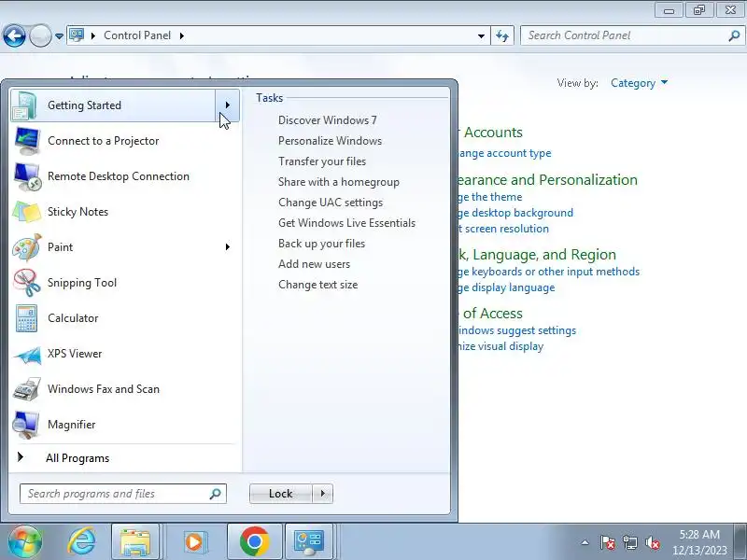Open Windows Explorer folder on taskbar
This screenshot has width=747, height=560.
point(135,541)
